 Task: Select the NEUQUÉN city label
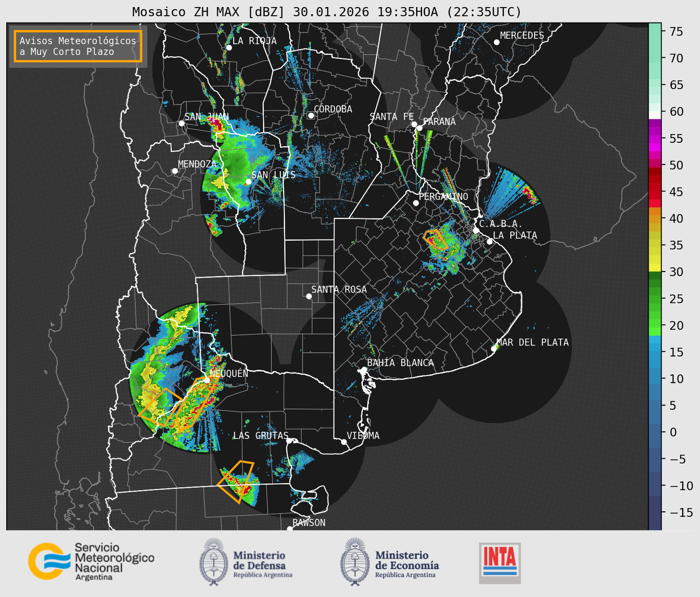[229, 373]
